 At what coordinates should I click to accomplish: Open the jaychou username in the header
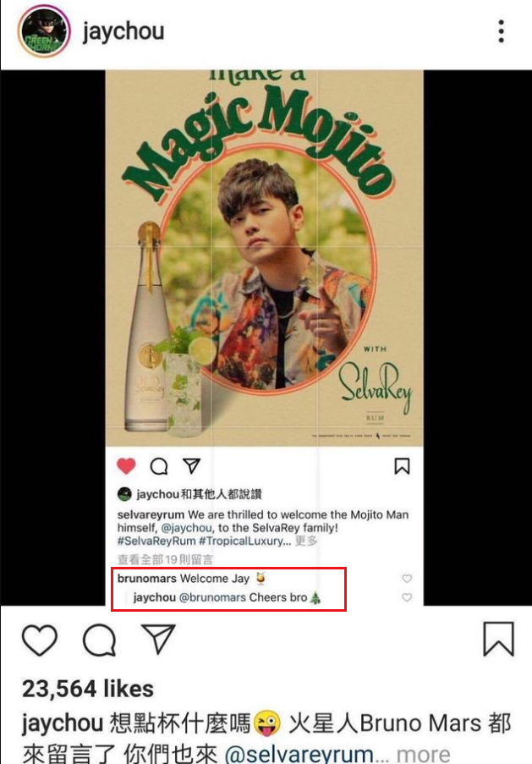(123, 31)
